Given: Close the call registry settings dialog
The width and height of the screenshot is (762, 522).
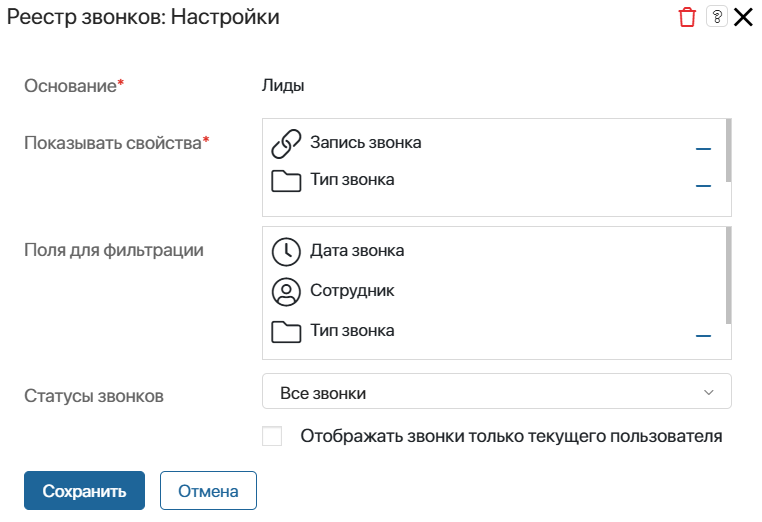Looking at the screenshot, I should [x=743, y=17].
